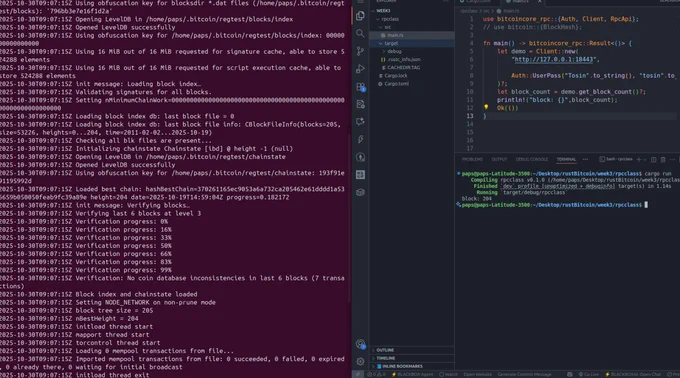Select the TERMINAL panel tab

click(566, 160)
